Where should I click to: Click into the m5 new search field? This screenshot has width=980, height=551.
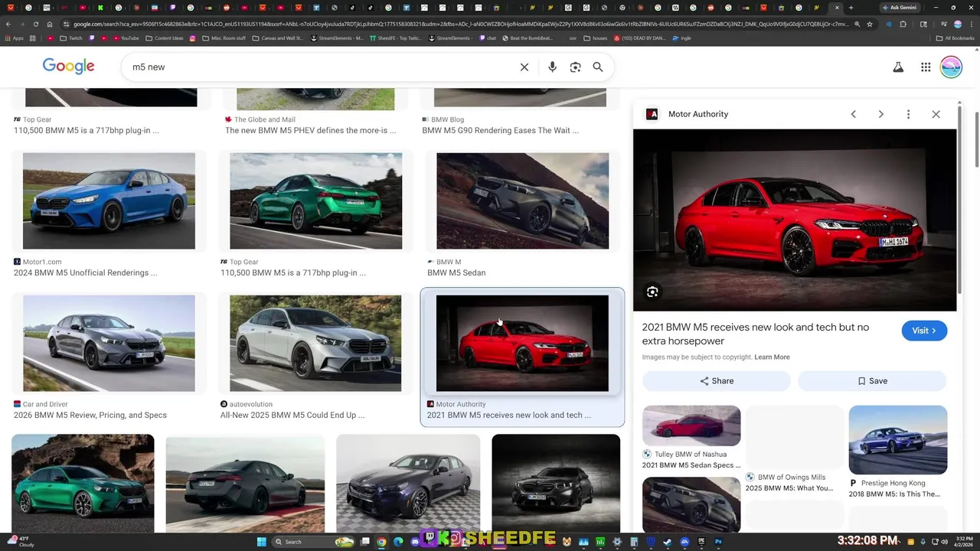click(x=322, y=67)
